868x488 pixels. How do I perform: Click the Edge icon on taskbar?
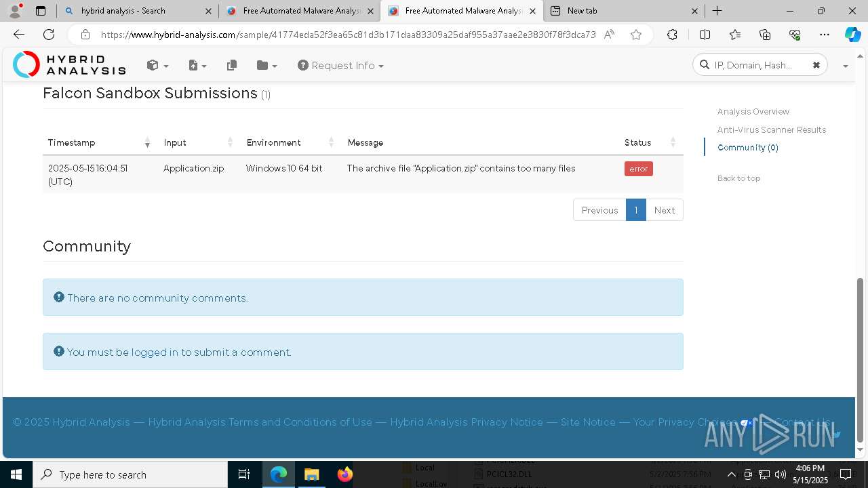tap(279, 474)
